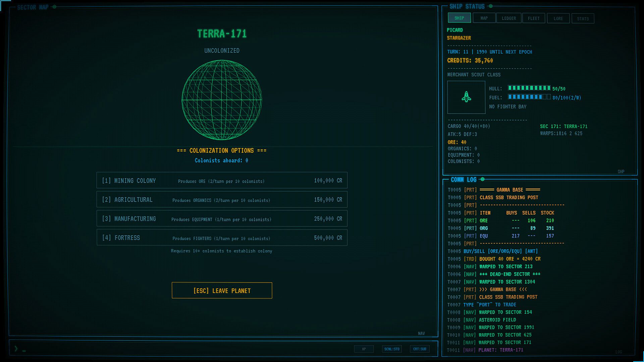Choose the Agricultural colony option
The width and height of the screenshot is (644, 362).
pos(222,200)
